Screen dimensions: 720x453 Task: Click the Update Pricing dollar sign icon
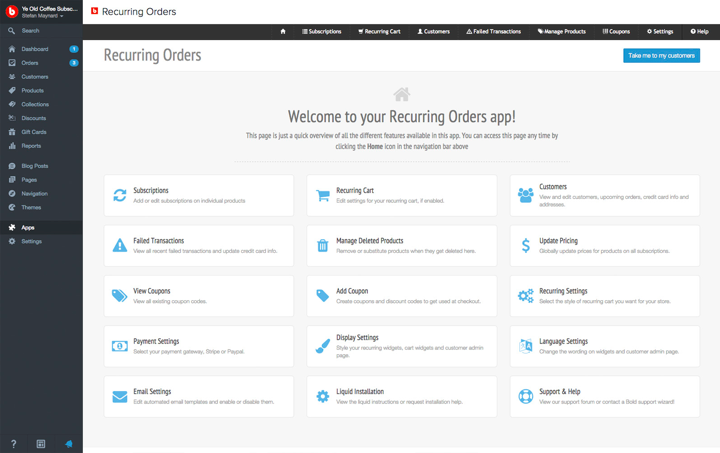click(526, 245)
